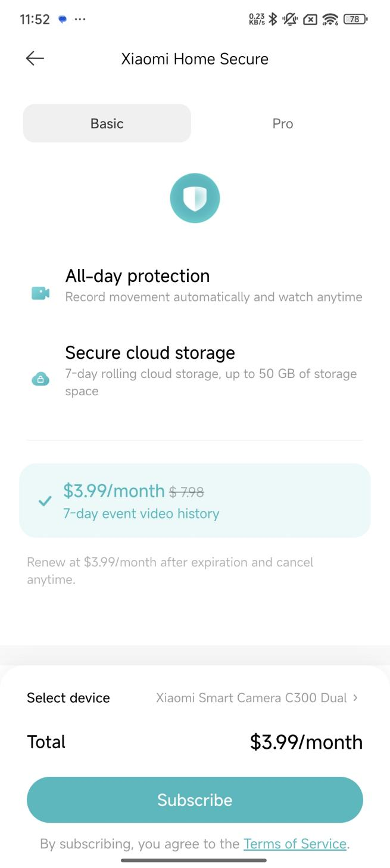The image size is (390, 868).
Task: Switch to the Basic plan tab
Action: (x=107, y=123)
